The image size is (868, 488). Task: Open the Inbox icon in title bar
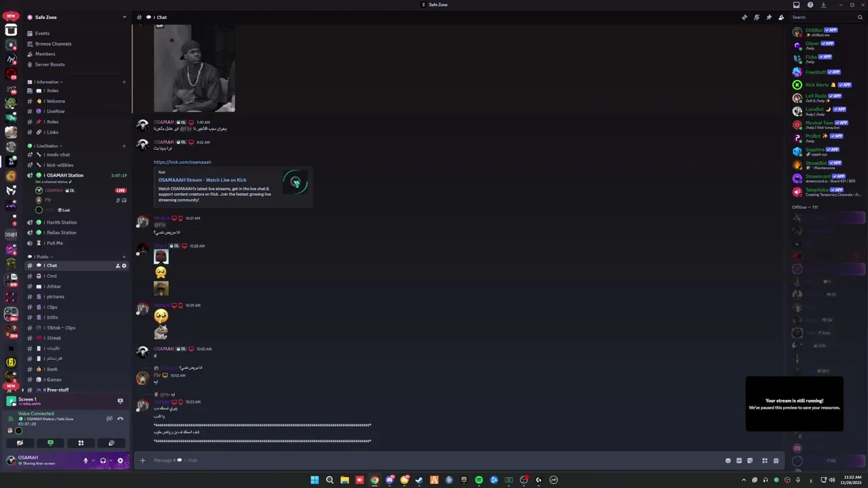click(x=796, y=5)
